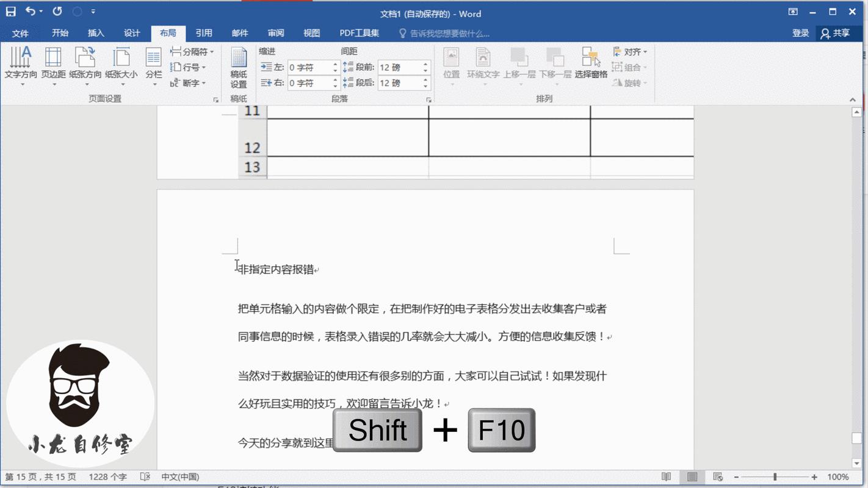Switch to the PDF工具集 tab
This screenshot has height=488, width=868.
coord(360,34)
